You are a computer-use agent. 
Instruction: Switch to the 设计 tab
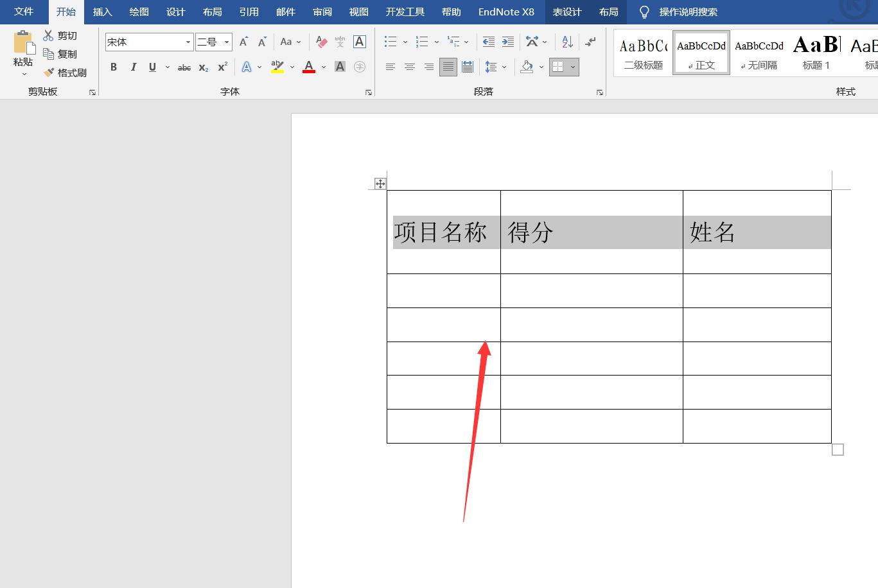[x=176, y=12]
